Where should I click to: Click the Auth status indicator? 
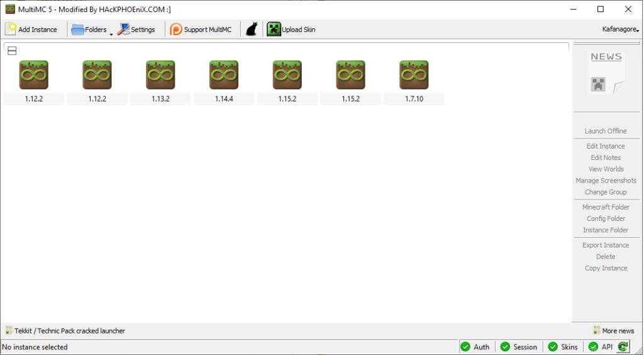pos(475,347)
